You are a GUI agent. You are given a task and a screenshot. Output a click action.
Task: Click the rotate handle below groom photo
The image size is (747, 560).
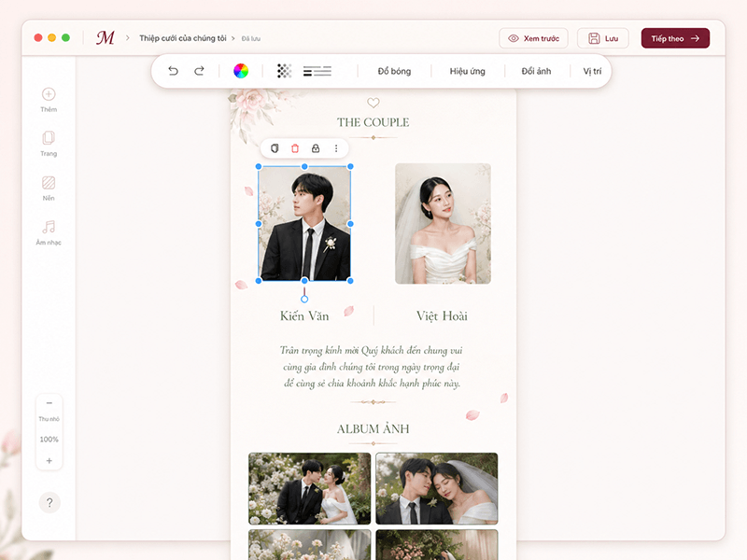pyautogui.click(x=304, y=299)
